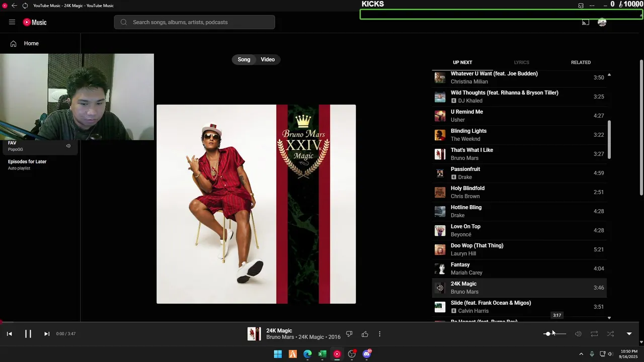Adjust the volume slider

(x=555, y=334)
